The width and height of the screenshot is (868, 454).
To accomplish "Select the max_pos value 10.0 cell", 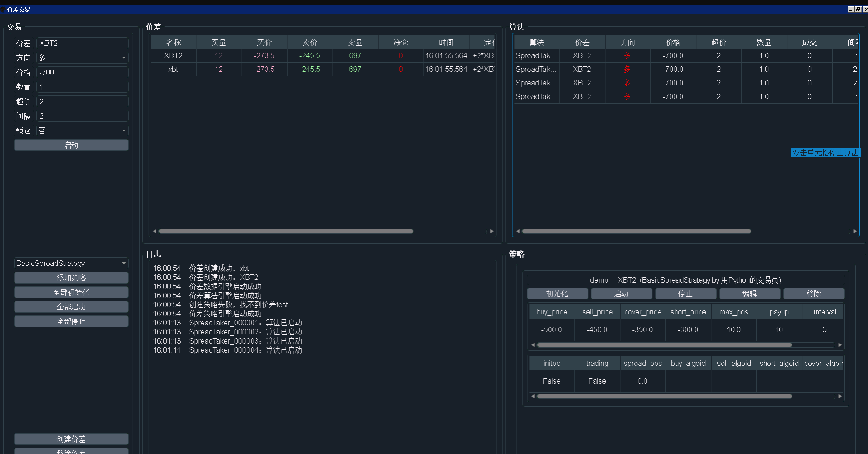I will [734, 329].
